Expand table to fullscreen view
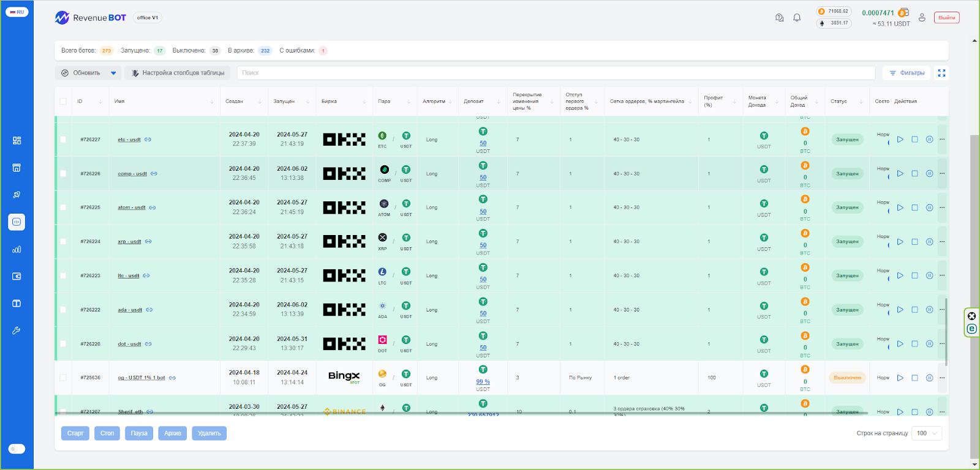Screen dimensions: 980x470 point(941,73)
